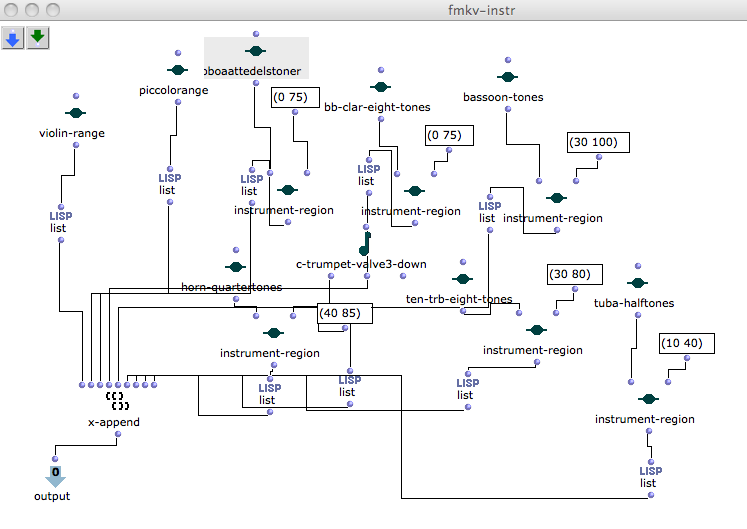Select the piccolorange chord icon

pyautogui.click(x=177, y=70)
